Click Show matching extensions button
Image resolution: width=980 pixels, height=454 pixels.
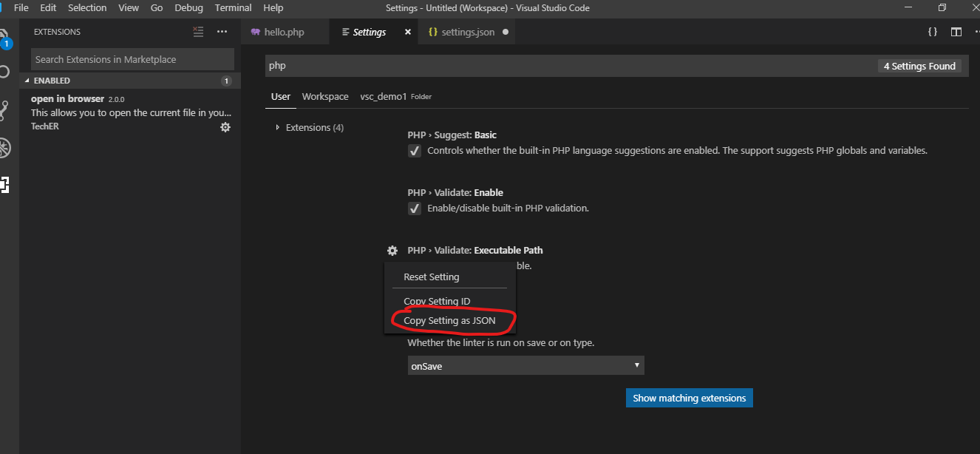[x=690, y=398]
